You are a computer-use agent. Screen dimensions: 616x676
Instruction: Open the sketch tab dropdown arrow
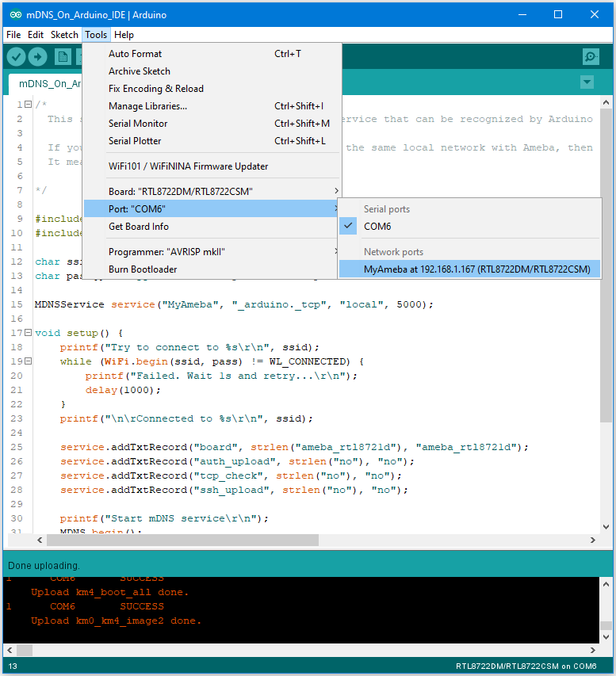point(587,82)
